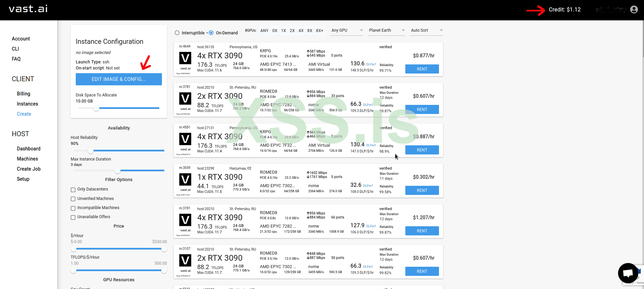This screenshot has width=644, height=289.
Task: Check the Incompatible Machines option
Action: click(73, 208)
